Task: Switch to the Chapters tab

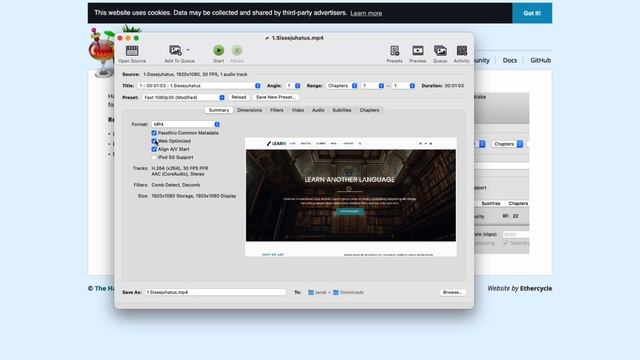Action: click(x=369, y=110)
